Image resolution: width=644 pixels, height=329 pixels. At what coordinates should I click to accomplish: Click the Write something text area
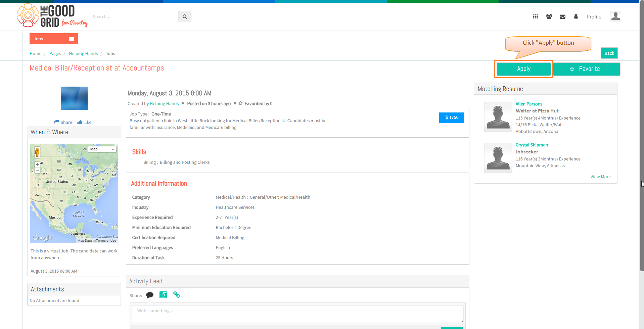point(297,314)
